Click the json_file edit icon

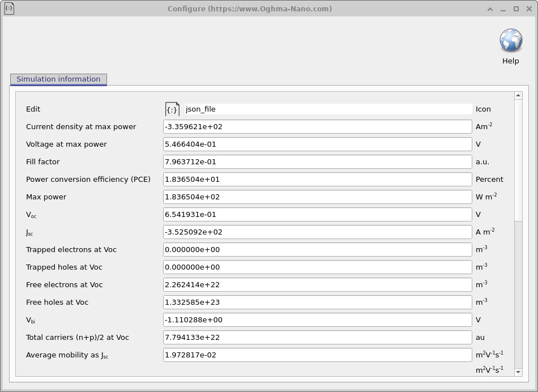pos(172,109)
